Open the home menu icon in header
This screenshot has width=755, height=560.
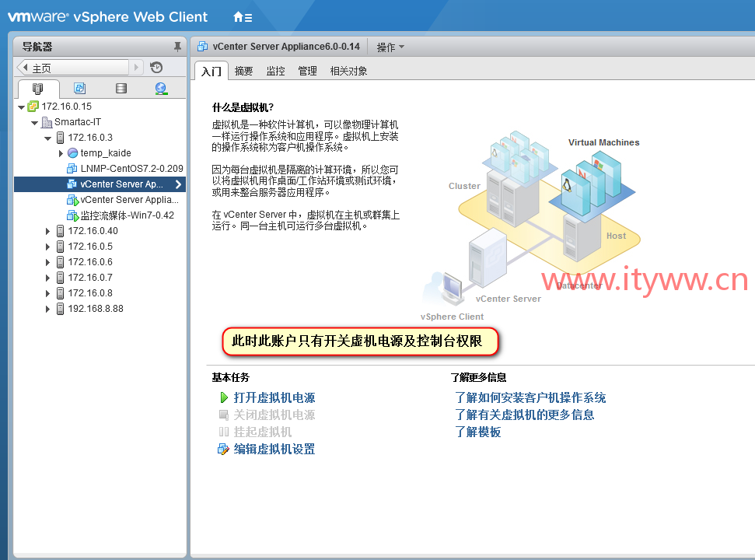(243, 17)
